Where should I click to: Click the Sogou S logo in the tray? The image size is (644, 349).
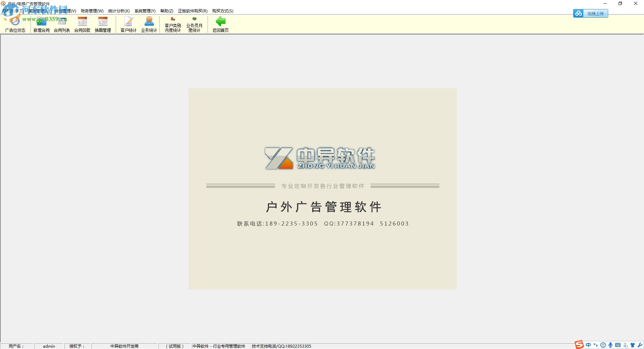tap(579, 345)
